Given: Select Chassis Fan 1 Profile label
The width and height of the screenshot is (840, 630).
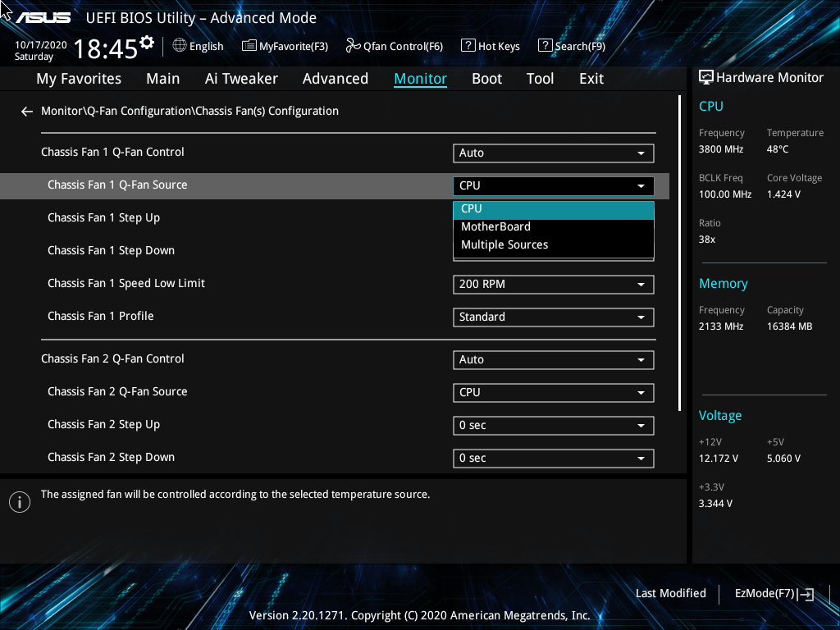Looking at the screenshot, I should (101, 316).
